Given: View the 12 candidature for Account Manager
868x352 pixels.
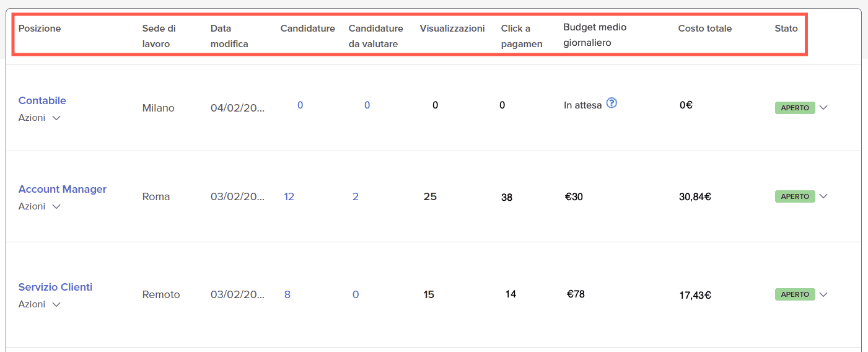Looking at the screenshot, I should [289, 196].
